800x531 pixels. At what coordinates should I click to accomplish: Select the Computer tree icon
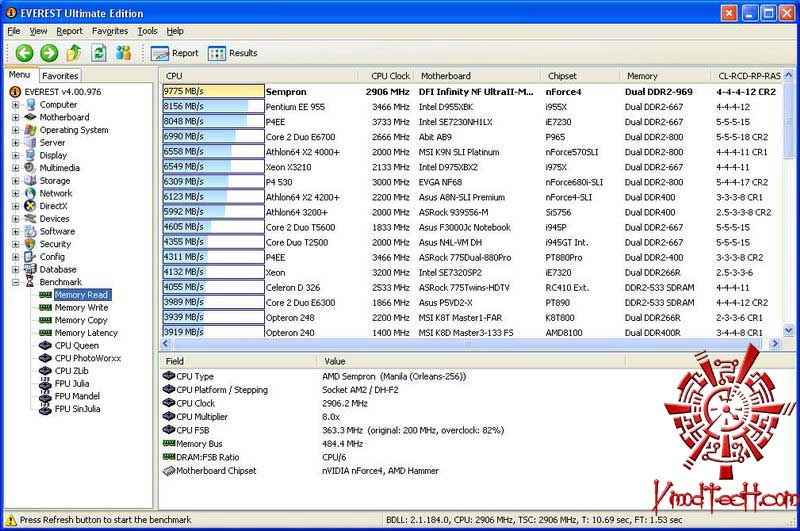[x=31, y=105]
